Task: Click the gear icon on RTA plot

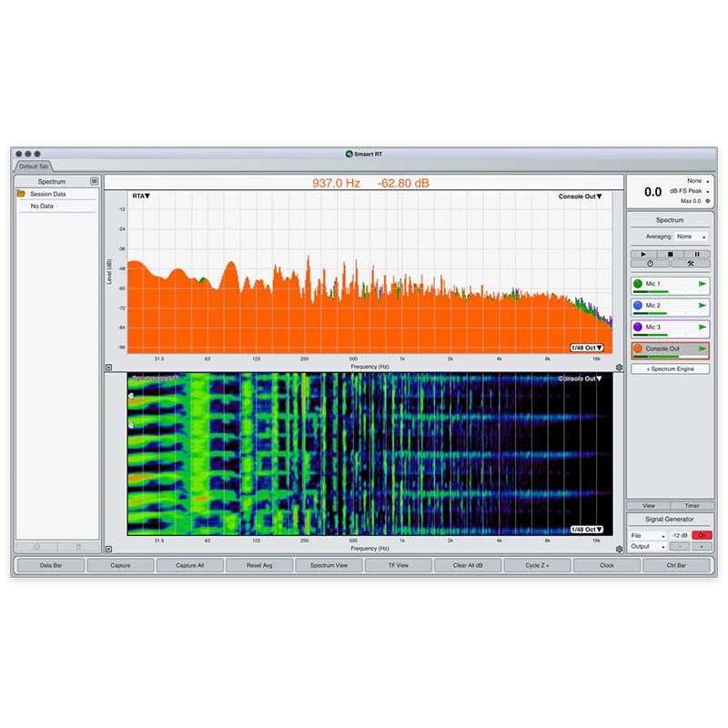Action: coord(619,368)
